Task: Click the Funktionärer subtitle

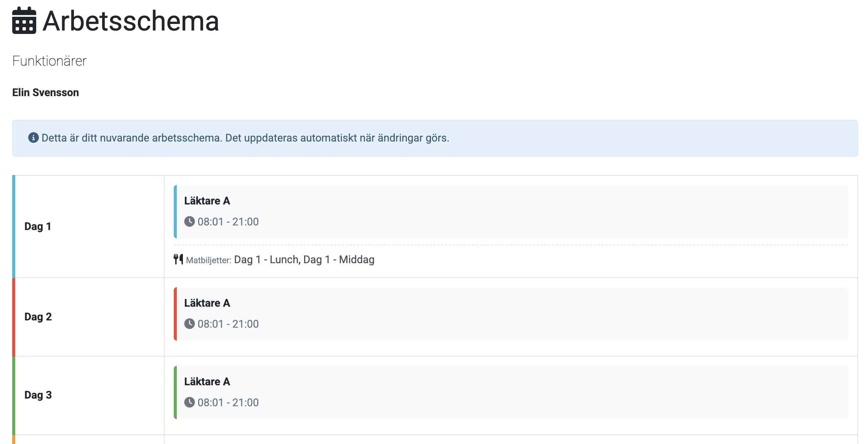Action: (50, 61)
